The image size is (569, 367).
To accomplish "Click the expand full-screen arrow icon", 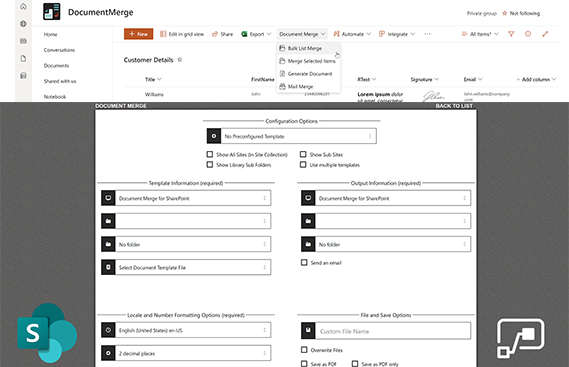I will (x=545, y=34).
